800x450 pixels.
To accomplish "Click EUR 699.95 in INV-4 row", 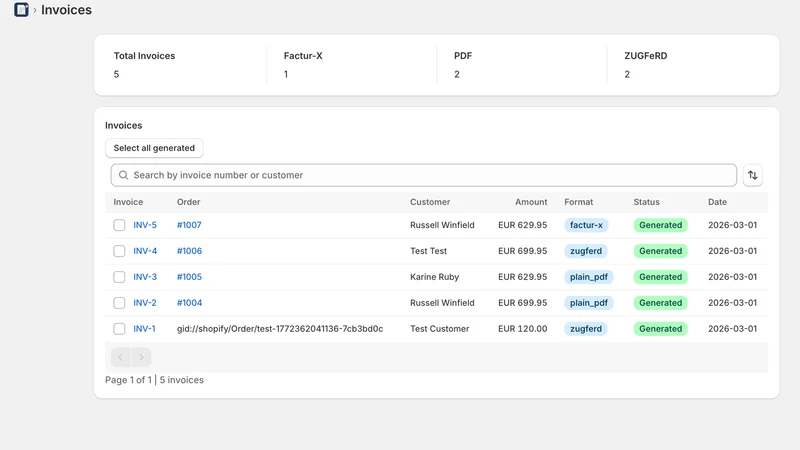I will coord(523,251).
